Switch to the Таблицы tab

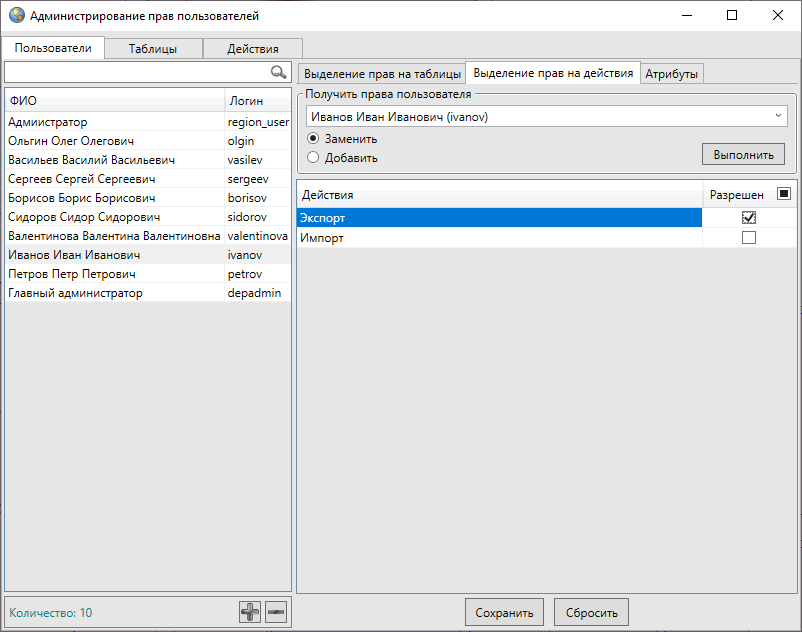(152, 48)
